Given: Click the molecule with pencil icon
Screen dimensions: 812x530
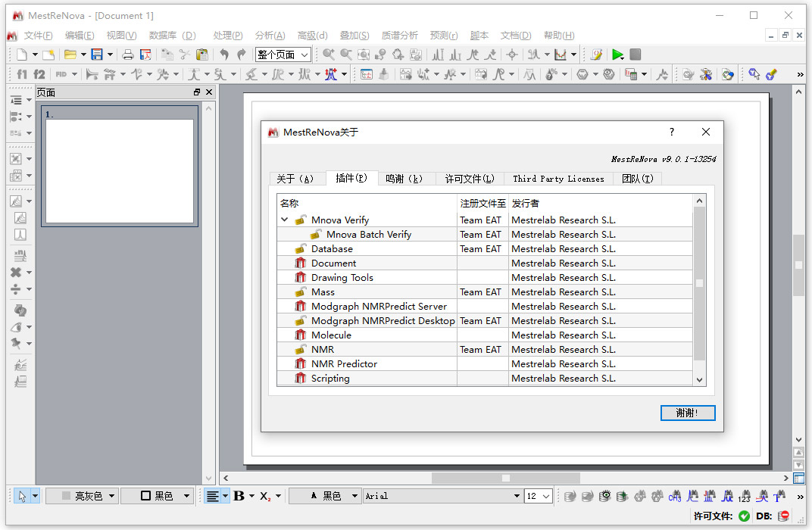Looking at the screenshot, I should click(x=771, y=74).
